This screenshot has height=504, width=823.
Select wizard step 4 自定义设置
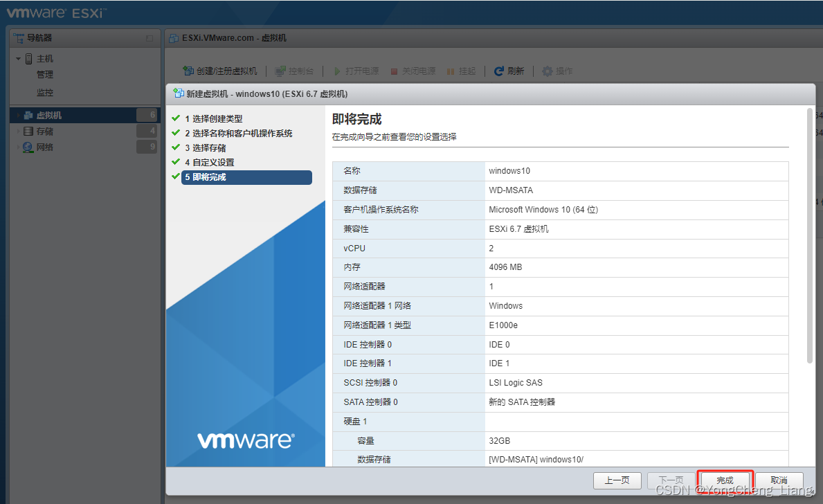point(210,163)
